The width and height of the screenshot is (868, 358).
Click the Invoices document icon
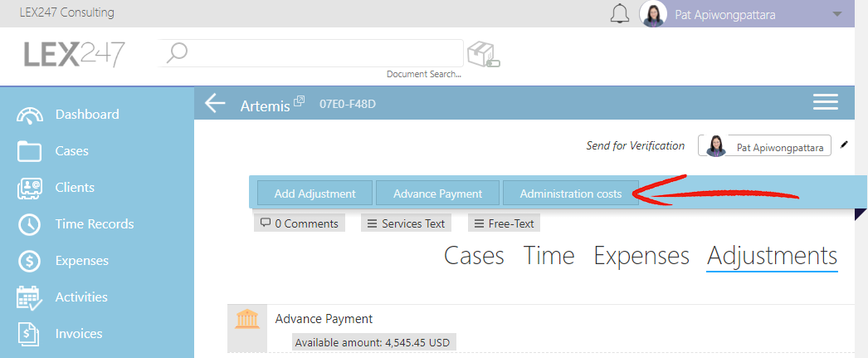(x=28, y=334)
